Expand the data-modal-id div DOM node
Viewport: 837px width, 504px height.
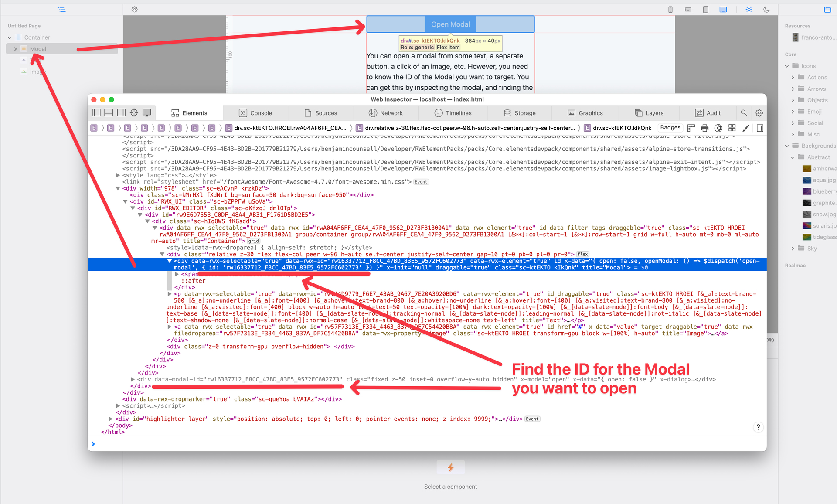click(133, 379)
